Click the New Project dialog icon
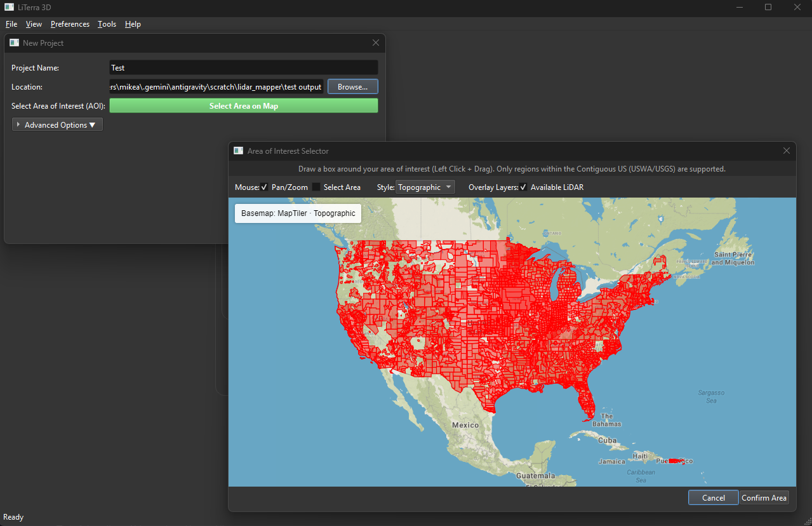812x526 pixels. pos(14,43)
